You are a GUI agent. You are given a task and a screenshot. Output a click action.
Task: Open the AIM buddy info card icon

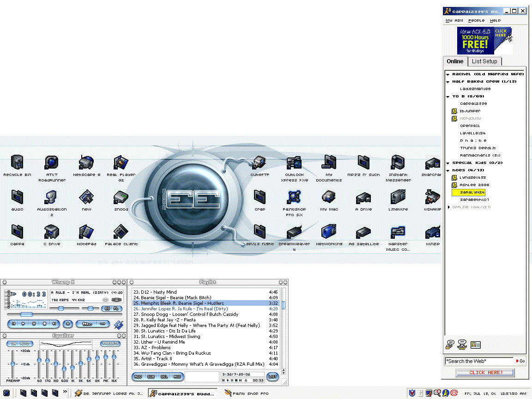(476, 345)
